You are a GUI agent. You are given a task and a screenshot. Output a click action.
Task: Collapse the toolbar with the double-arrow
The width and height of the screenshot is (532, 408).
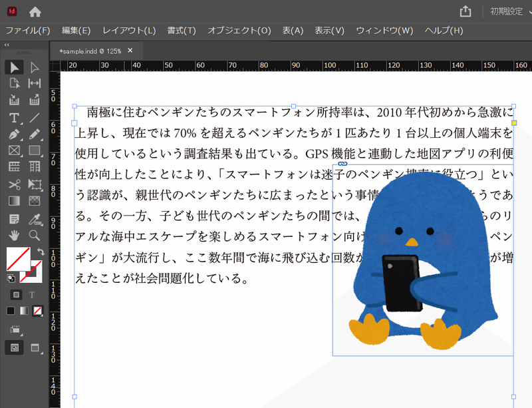(x=7, y=45)
